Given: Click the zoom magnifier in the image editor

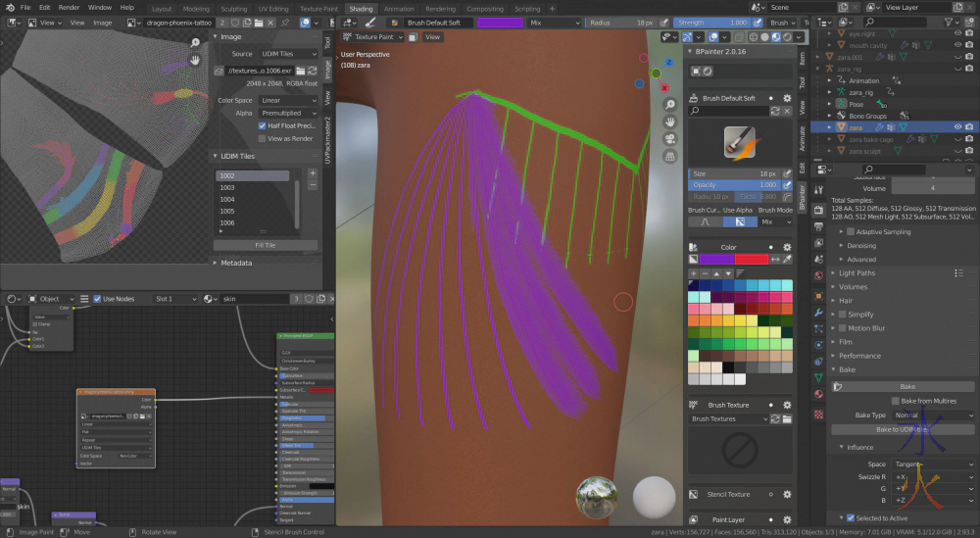Looking at the screenshot, I should pos(195,42).
